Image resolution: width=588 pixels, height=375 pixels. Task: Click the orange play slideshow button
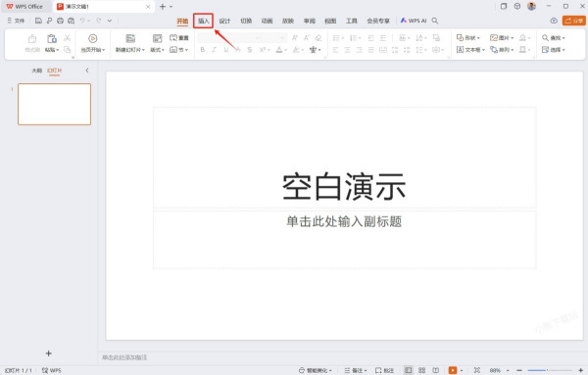pyautogui.click(x=453, y=370)
